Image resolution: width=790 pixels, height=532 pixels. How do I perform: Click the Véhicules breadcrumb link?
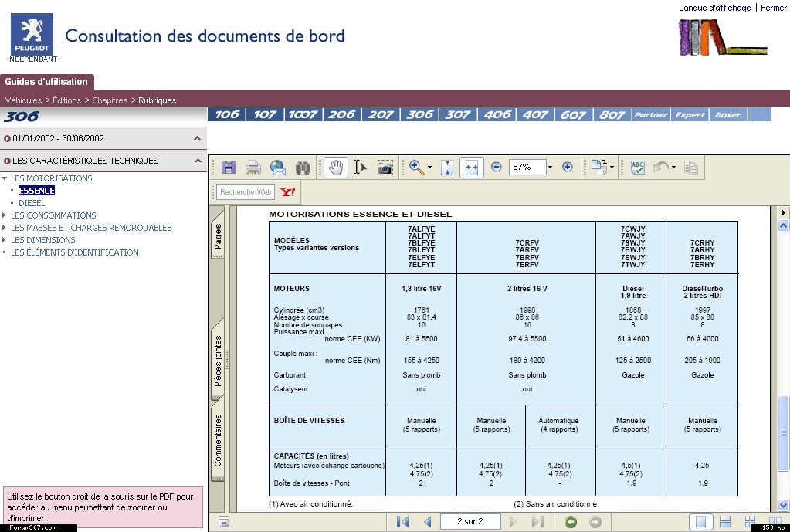click(23, 100)
